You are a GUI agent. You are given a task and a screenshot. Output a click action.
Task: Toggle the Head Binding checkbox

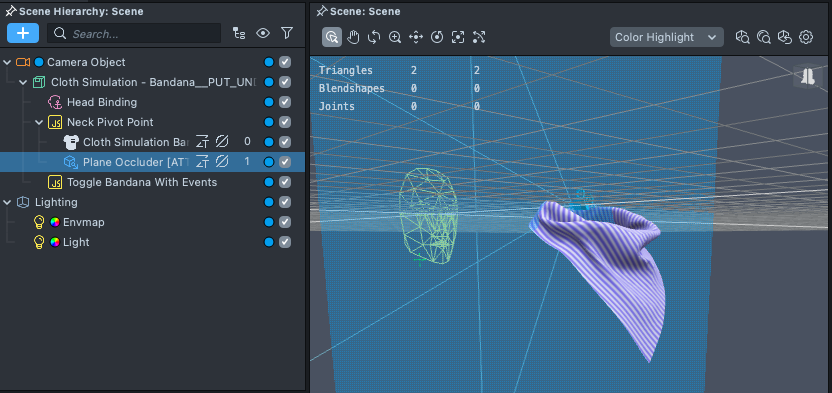pos(285,102)
